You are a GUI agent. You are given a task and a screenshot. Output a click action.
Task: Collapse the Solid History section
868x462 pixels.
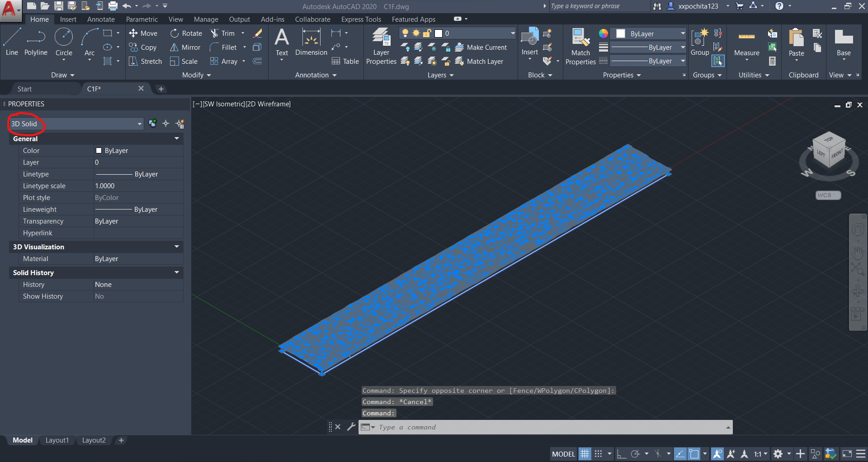click(177, 272)
